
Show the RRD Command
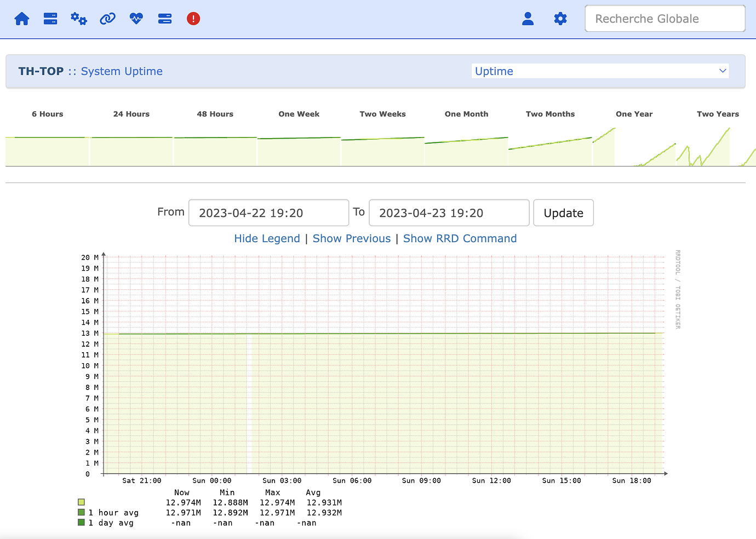coord(460,238)
